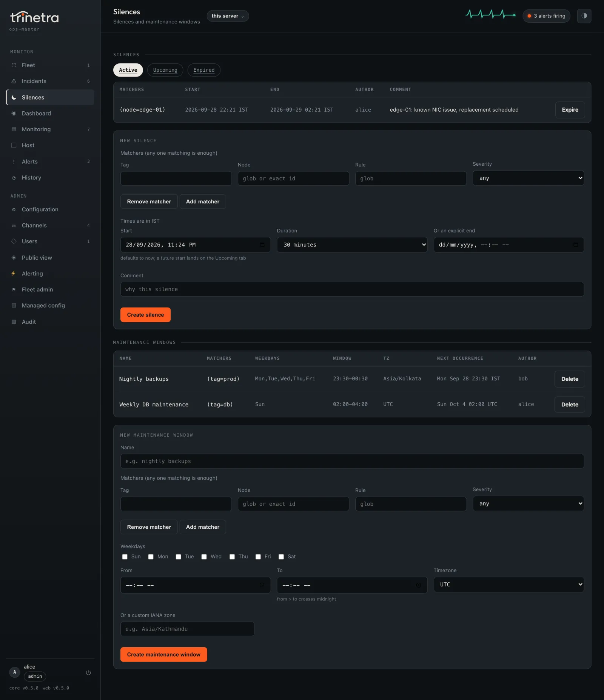Click the Configuration gear icon

click(x=14, y=209)
